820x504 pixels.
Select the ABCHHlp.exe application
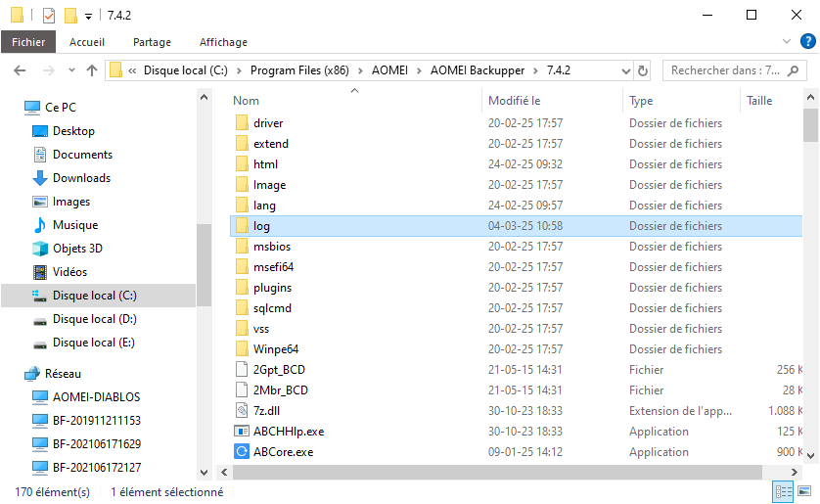point(288,432)
